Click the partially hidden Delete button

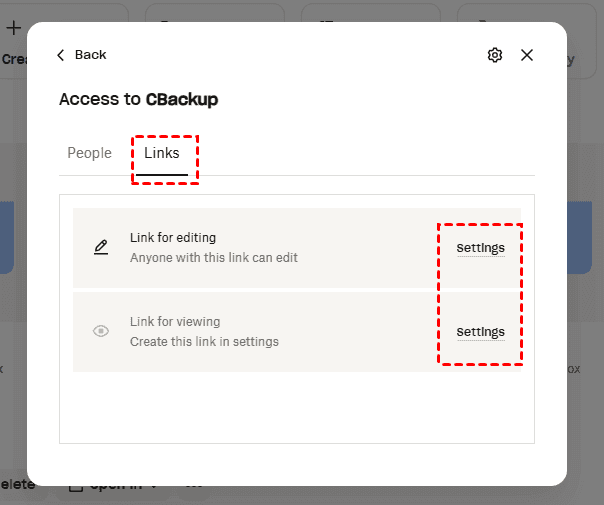(x=17, y=485)
